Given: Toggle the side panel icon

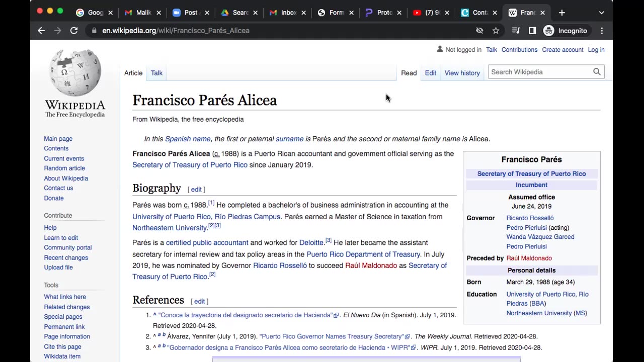Looking at the screenshot, I should click(532, 31).
